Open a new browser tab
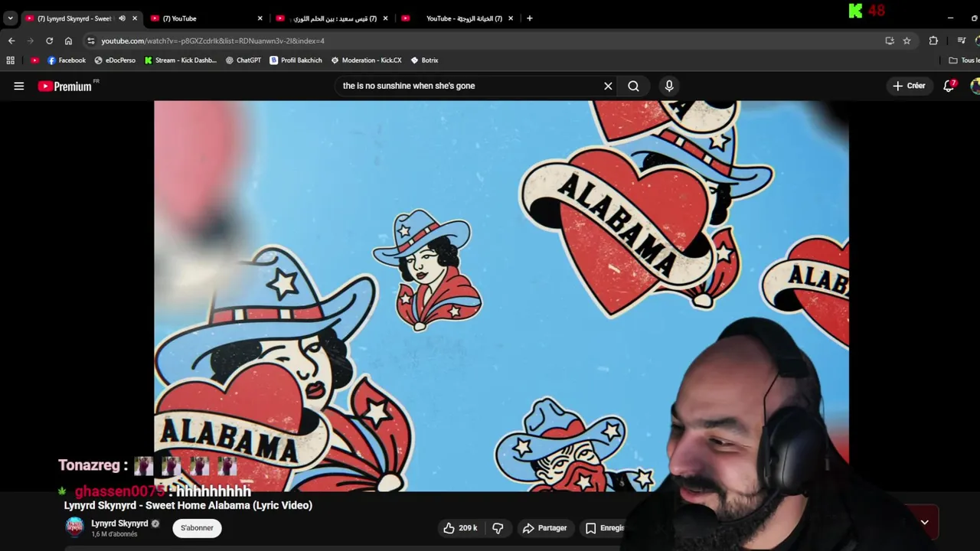The height and width of the screenshot is (551, 980). pos(529,18)
